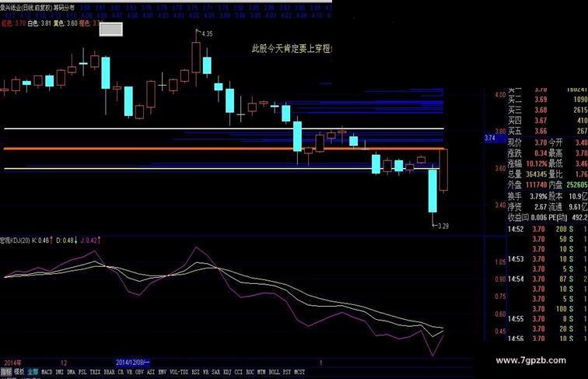Switch indicator to VR
588x379 pixels.
[129, 372]
